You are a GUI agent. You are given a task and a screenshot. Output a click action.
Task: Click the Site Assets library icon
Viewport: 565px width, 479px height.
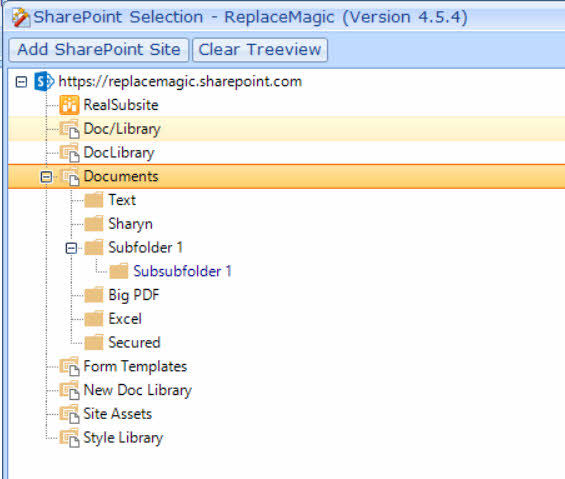(70, 414)
